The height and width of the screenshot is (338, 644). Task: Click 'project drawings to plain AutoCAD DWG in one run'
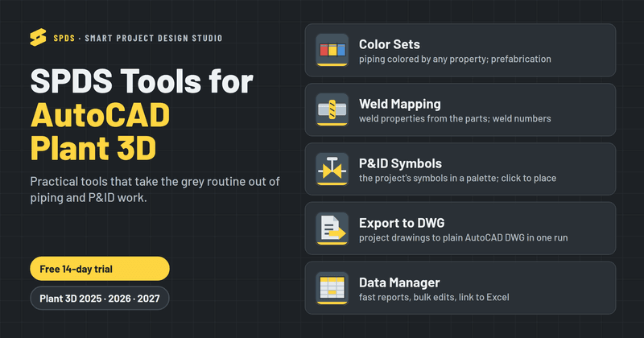(464, 237)
